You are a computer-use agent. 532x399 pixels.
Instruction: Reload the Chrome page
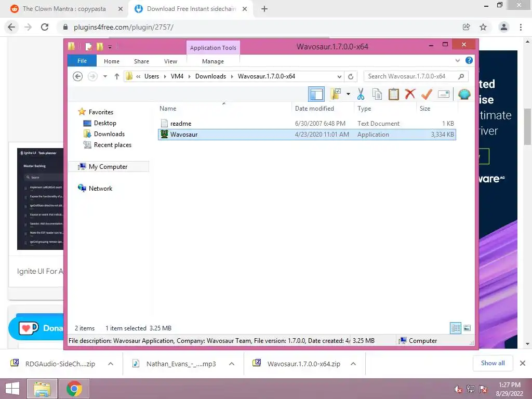pyautogui.click(x=45, y=27)
